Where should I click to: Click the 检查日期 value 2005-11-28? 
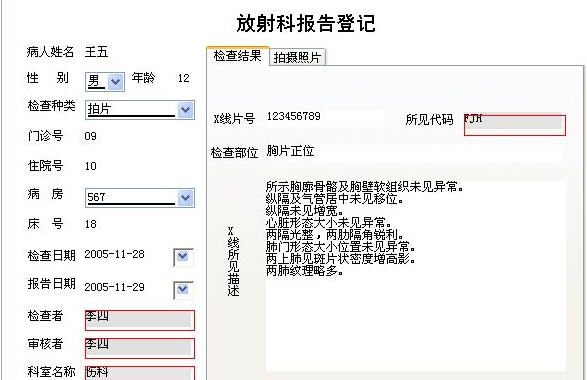tap(115, 255)
